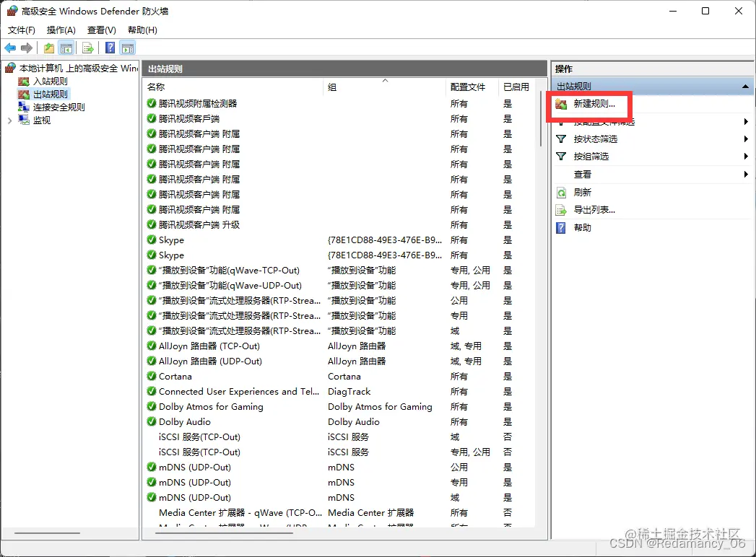Open the 查看(V) menu
This screenshot has height=557, width=756.
tap(101, 30)
